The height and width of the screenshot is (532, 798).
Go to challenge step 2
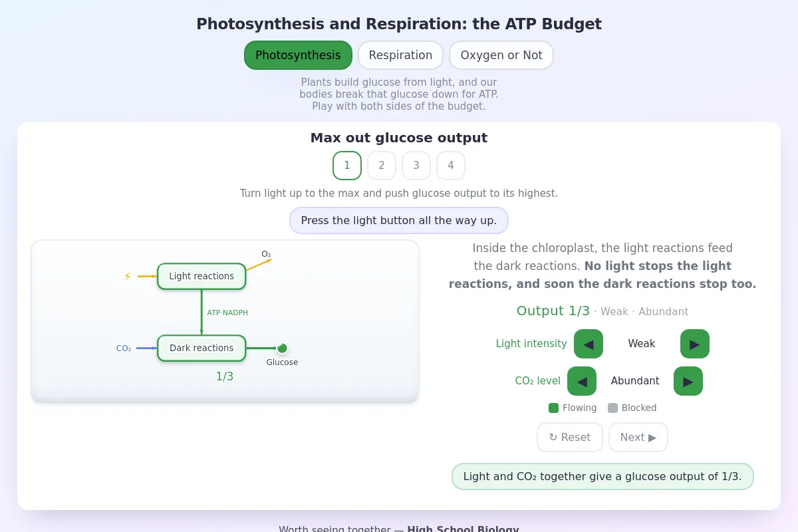382,166
